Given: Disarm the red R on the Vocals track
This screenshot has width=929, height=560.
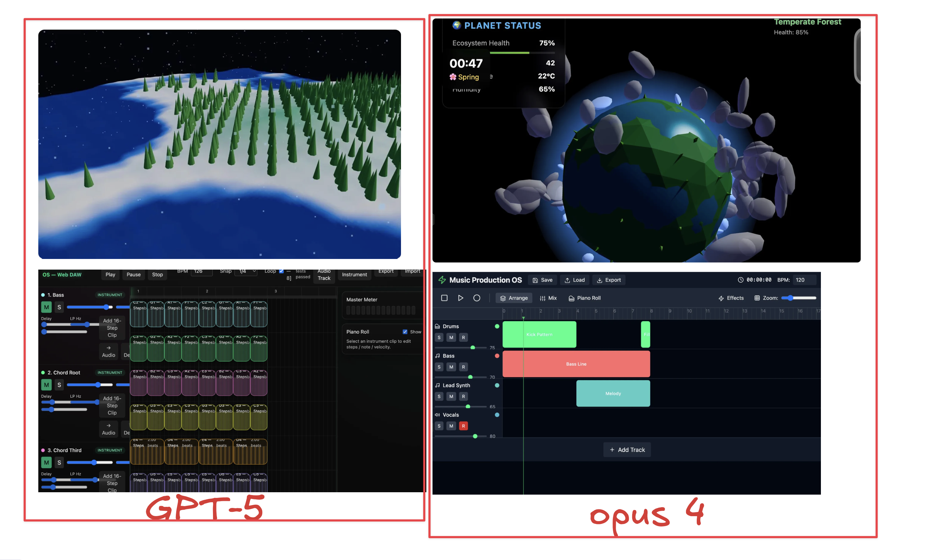Looking at the screenshot, I should [463, 426].
